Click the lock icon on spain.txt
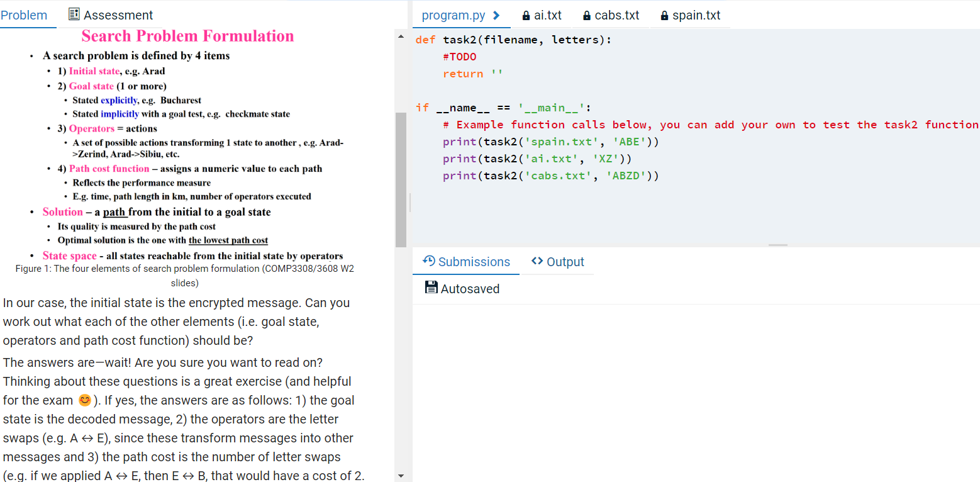Screen dimensions: 980x482 (x=664, y=15)
